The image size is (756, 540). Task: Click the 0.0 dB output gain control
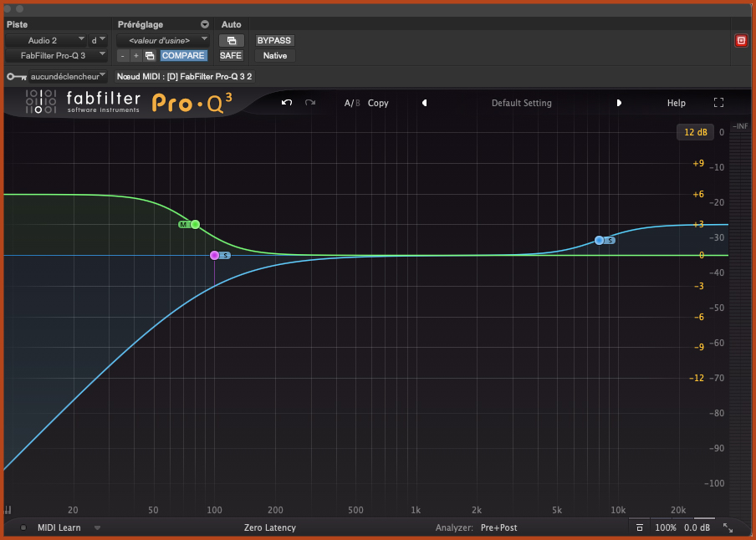click(x=697, y=527)
